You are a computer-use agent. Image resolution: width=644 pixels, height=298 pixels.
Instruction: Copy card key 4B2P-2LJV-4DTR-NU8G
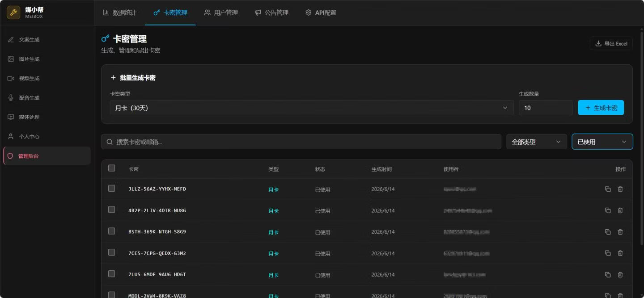[x=608, y=210]
